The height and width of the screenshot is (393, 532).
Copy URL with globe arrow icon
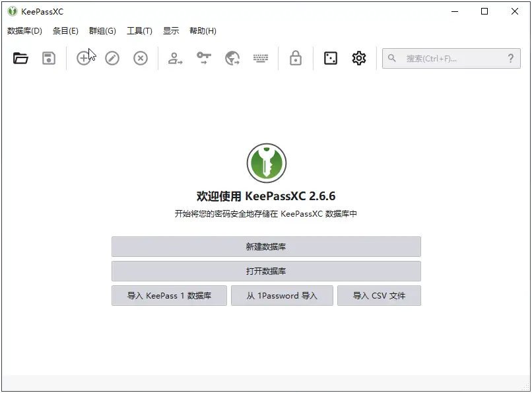tap(232, 58)
